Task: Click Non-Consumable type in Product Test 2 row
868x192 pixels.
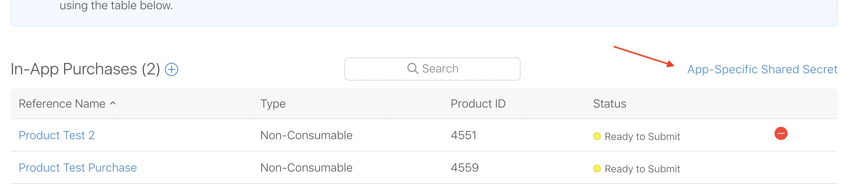Action: pyautogui.click(x=306, y=135)
